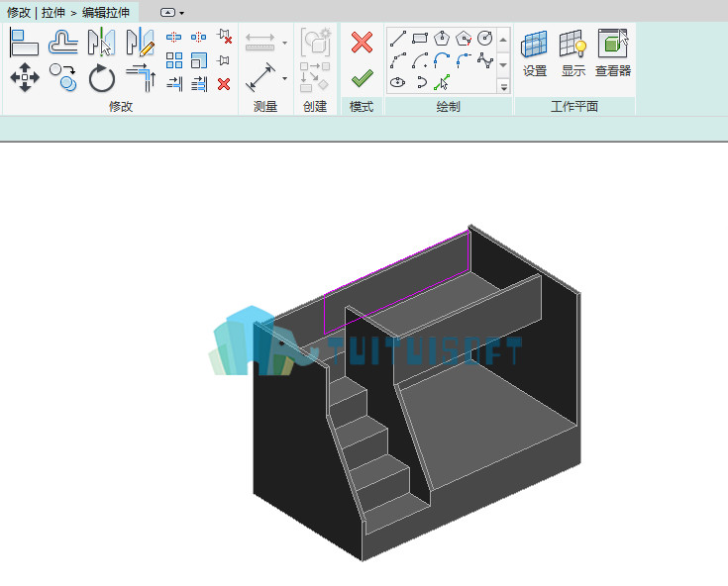This screenshot has width=728, height=586.
Task: Click the 模式 panel title
Action: click(x=362, y=106)
